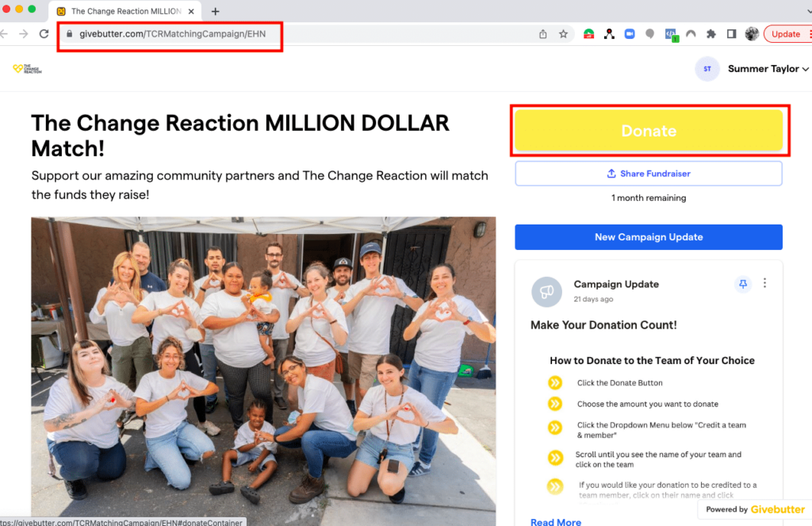
Task: Click the blue code extension with green badge
Action: tap(671, 35)
